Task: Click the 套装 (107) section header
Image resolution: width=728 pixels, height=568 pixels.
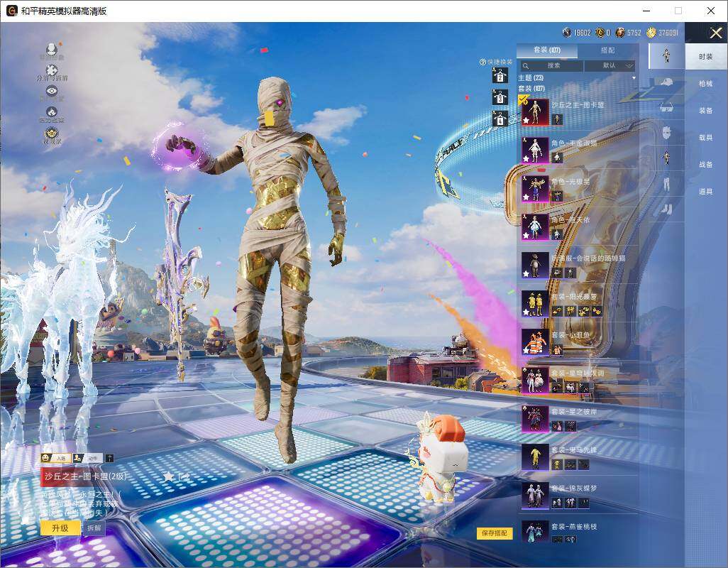Action: (x=531, y=88)
